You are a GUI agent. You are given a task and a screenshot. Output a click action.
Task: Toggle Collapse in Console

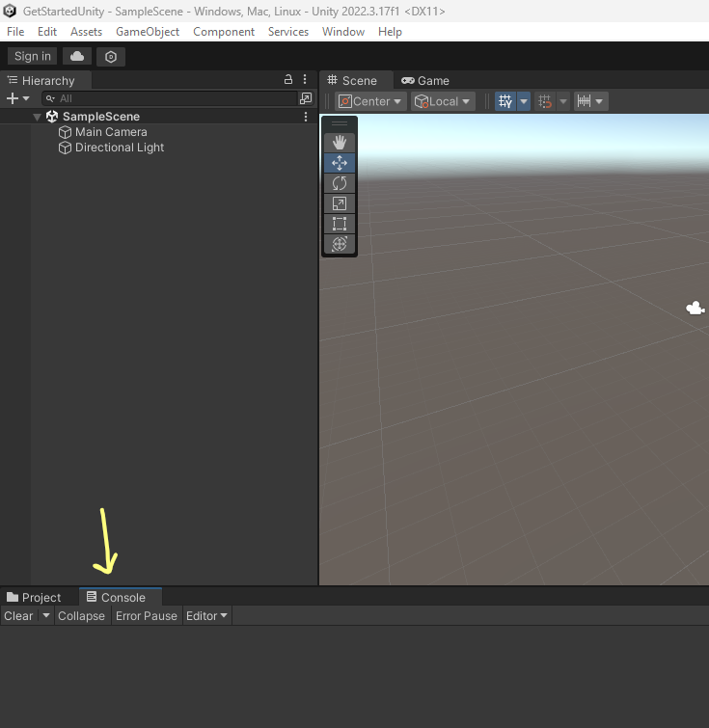(81, 615)
